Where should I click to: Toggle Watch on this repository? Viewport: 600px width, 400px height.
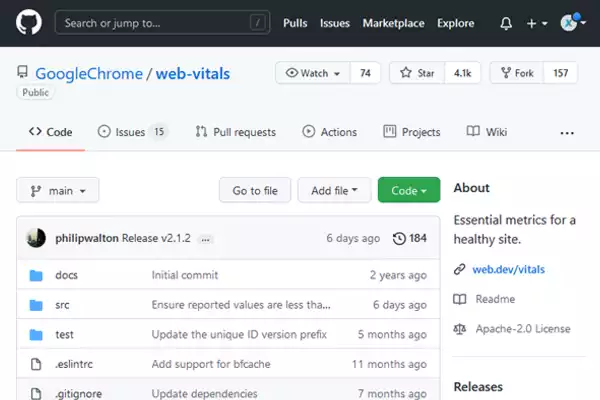(313, 73)
